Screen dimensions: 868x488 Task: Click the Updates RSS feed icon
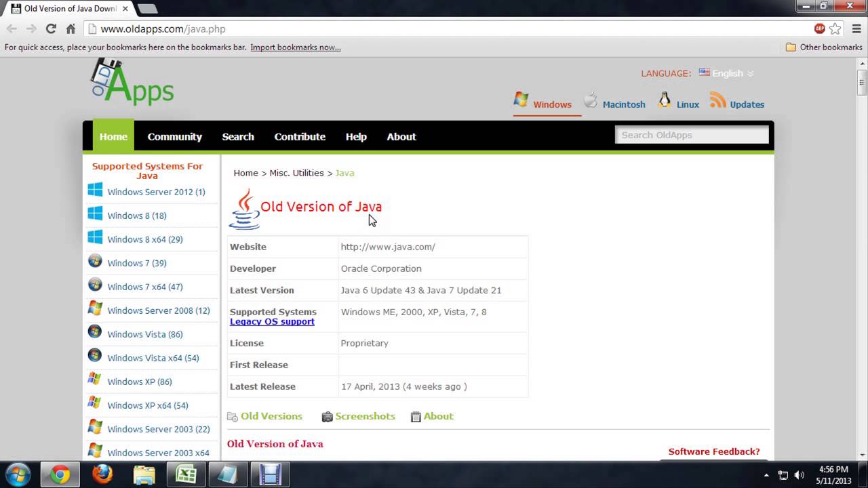point(718,100)
